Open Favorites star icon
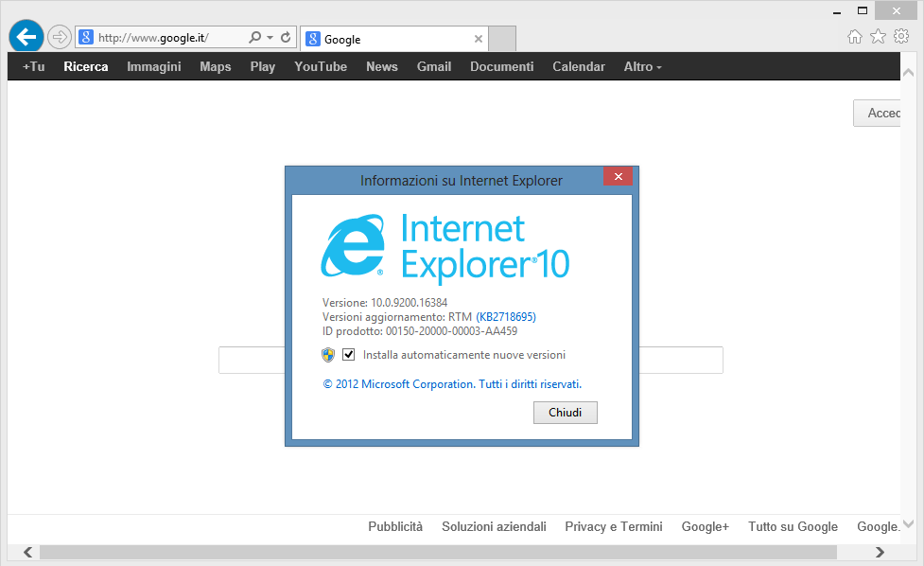 point(878,37)
